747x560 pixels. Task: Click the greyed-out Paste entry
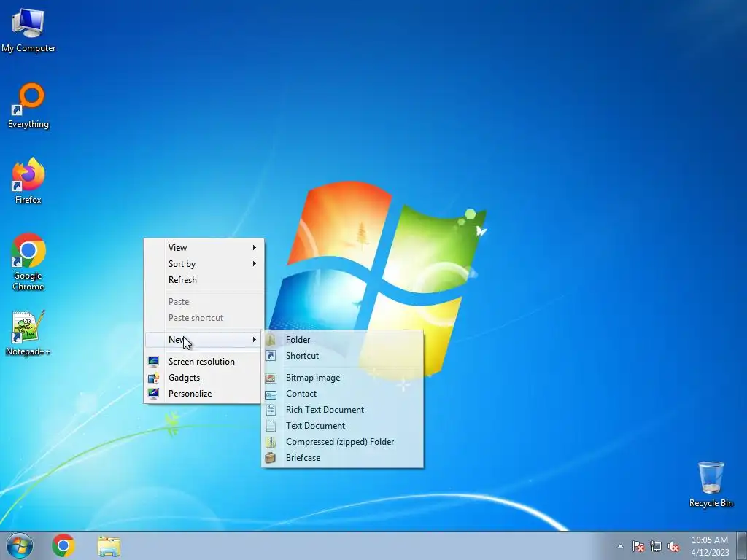[x=204, y=302]
